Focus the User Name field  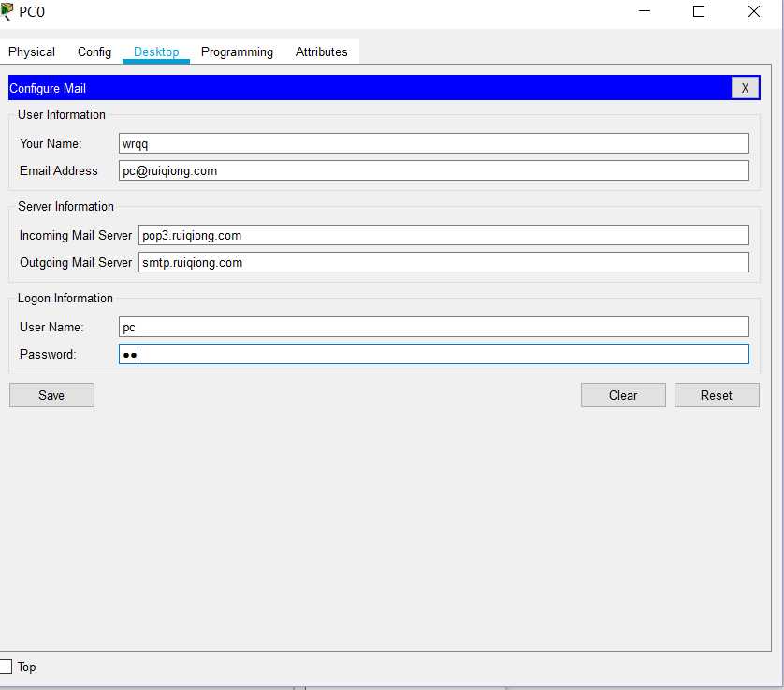click(433, 327)
